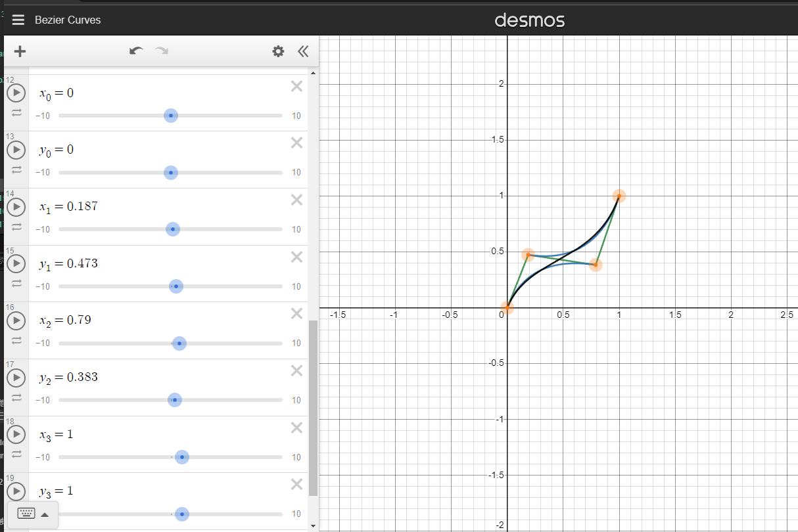Image resolution: width=798 pixels, height=532 pixels.
Task: Play the x1 slider animation
Action: (16, 207)
